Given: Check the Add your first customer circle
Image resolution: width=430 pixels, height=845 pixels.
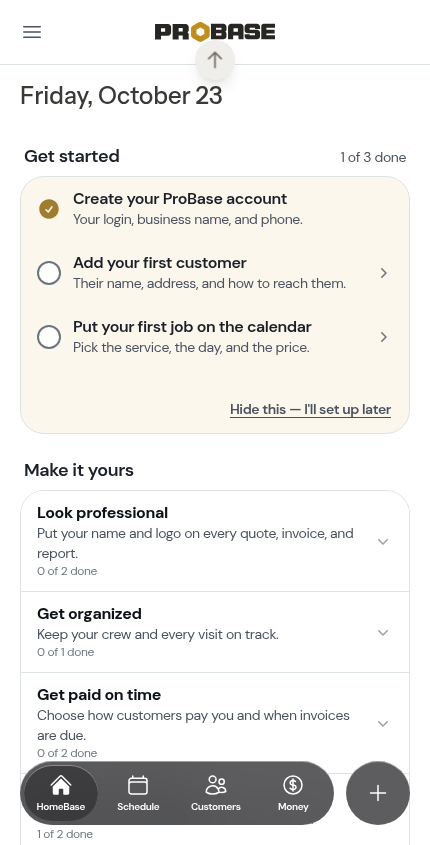Looking at the screenshot, I should [49, 273].
